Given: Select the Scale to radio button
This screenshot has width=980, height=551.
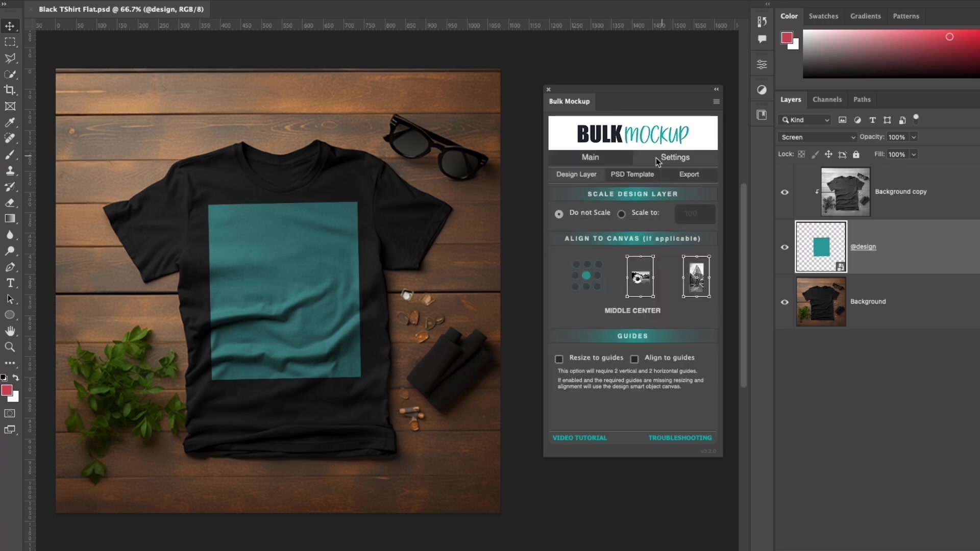Looking at the screenshot, I should [621, 214].
